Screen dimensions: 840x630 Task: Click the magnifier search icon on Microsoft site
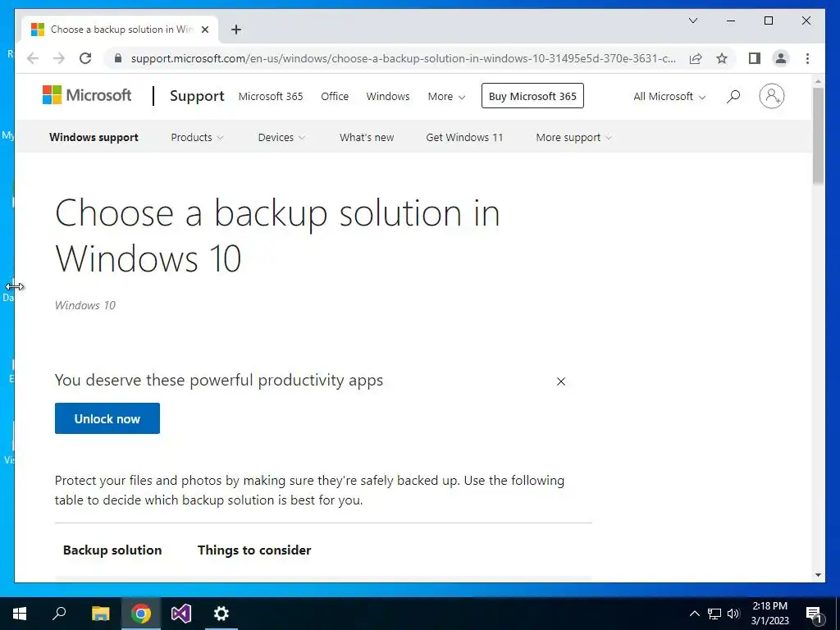(733, 97)
